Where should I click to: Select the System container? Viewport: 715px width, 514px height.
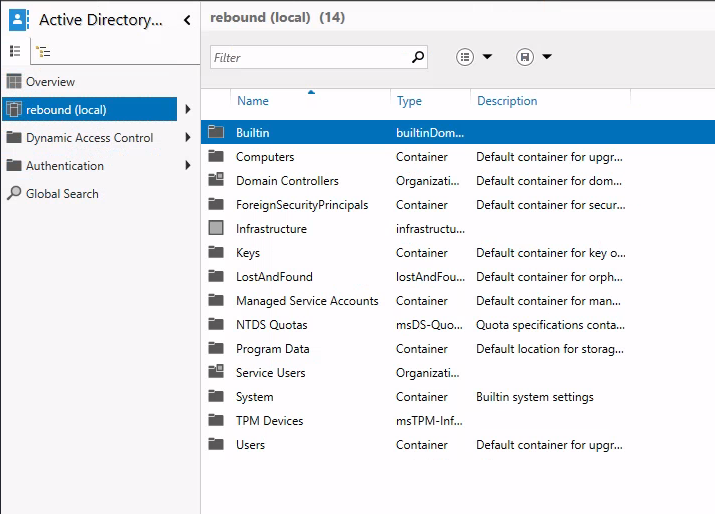click(x=458, y=396)
